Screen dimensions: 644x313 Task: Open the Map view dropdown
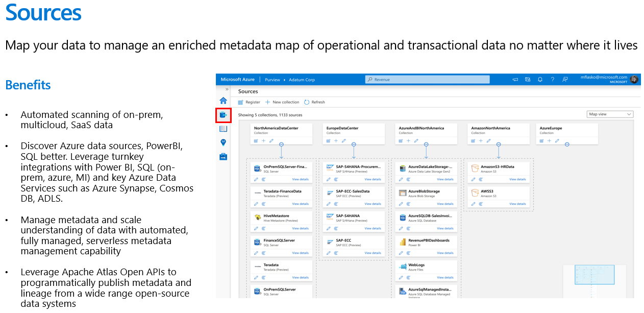(x=610, y=114)
